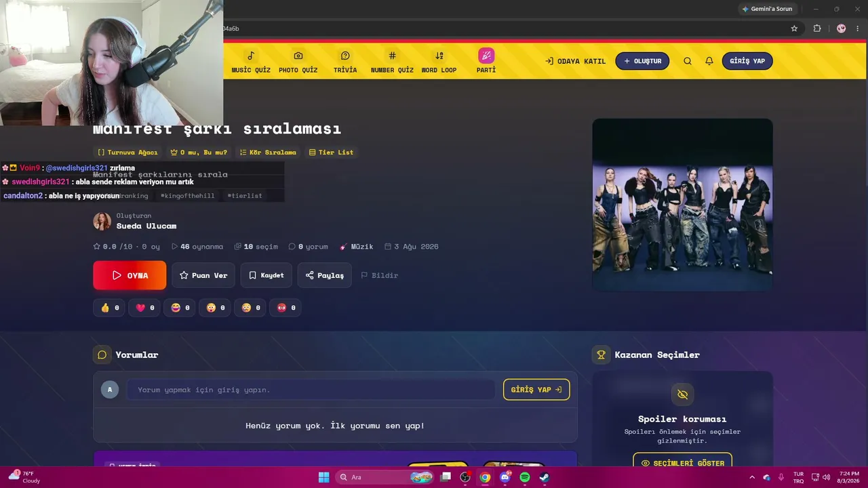Start the quiz with OYNA

tap(130, 275)
